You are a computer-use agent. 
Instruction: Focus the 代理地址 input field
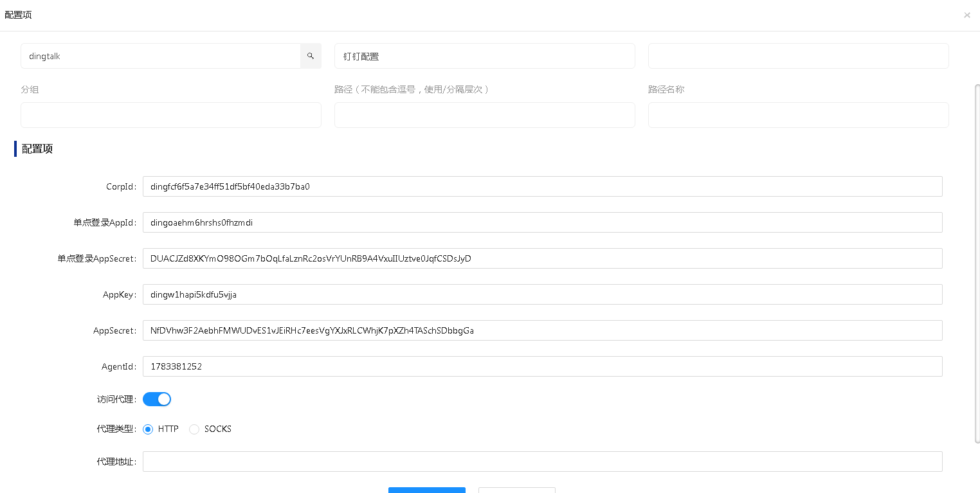543,462
